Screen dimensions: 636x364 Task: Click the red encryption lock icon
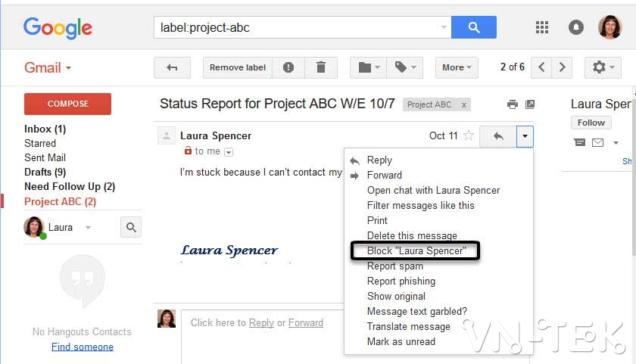[x=188, y=151]
